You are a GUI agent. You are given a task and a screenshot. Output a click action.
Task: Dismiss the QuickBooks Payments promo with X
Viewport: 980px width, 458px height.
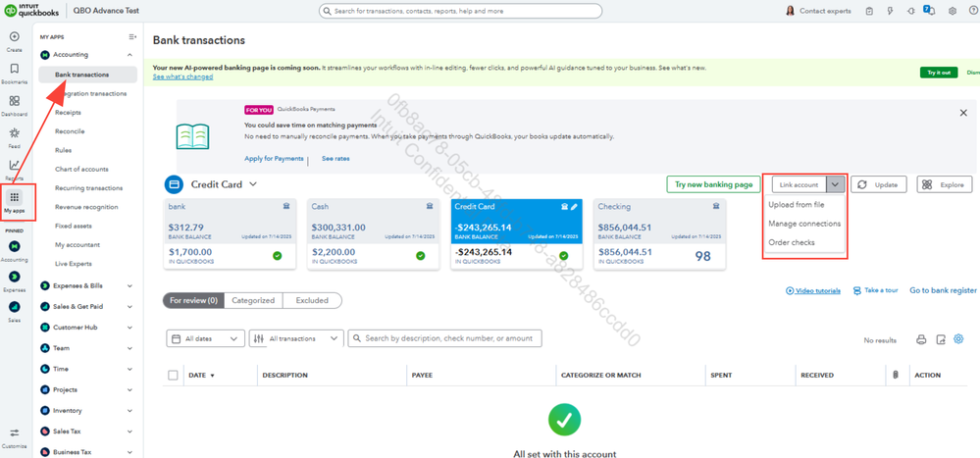963,113
